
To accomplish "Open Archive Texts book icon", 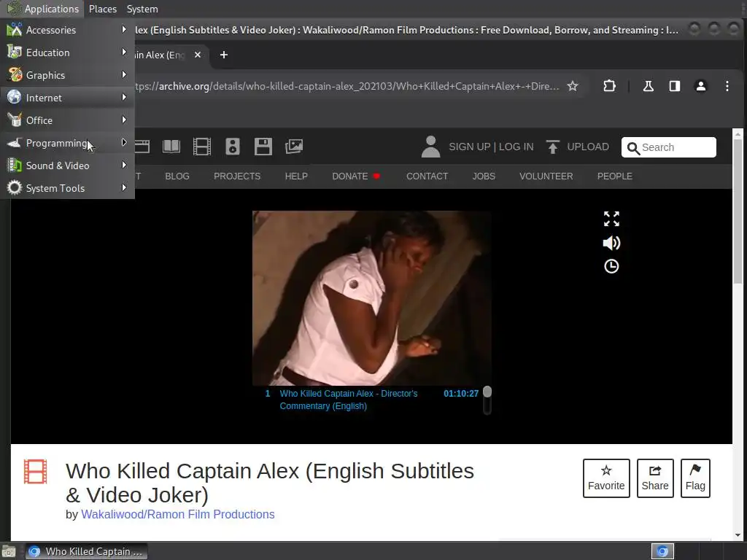I will coord(171,146).
